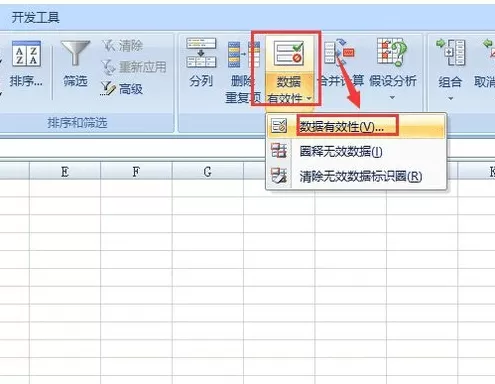
Task: Open the 开发工具 ribbon tab
Action: [36, 17]
